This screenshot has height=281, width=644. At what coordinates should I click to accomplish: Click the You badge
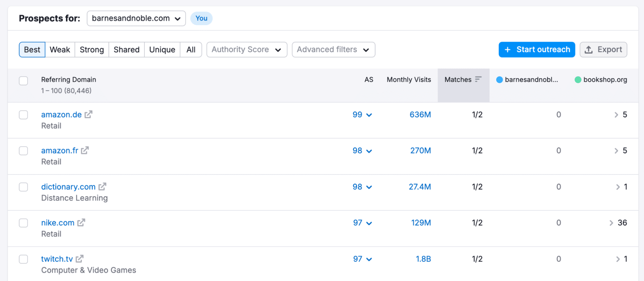click(201, 18)
